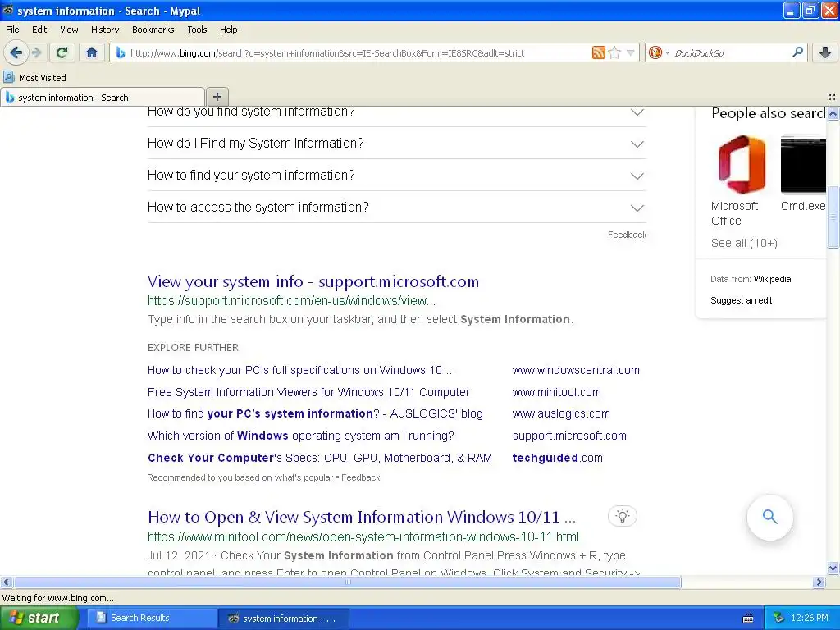Open 'How to Open & View System Information' result

tap(362, 517)
